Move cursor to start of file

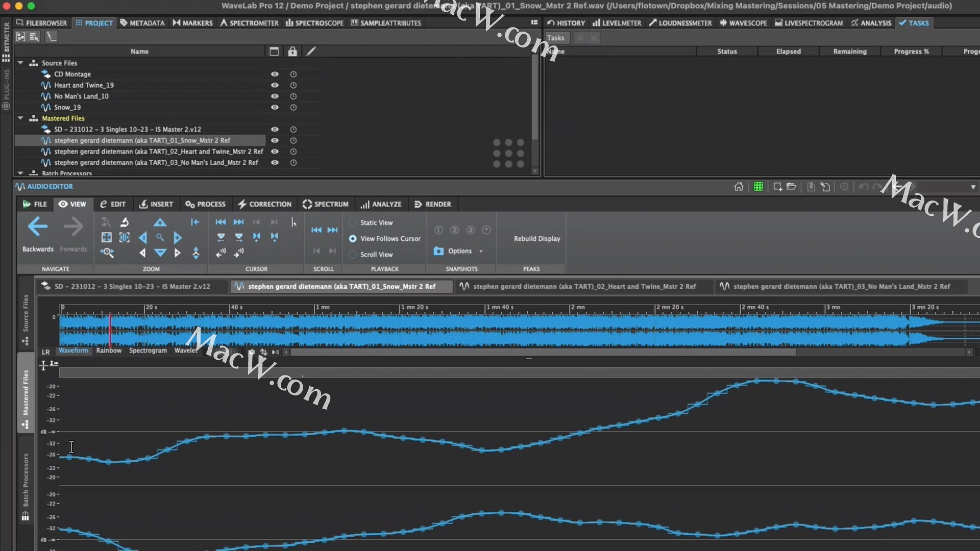[220, 222]
